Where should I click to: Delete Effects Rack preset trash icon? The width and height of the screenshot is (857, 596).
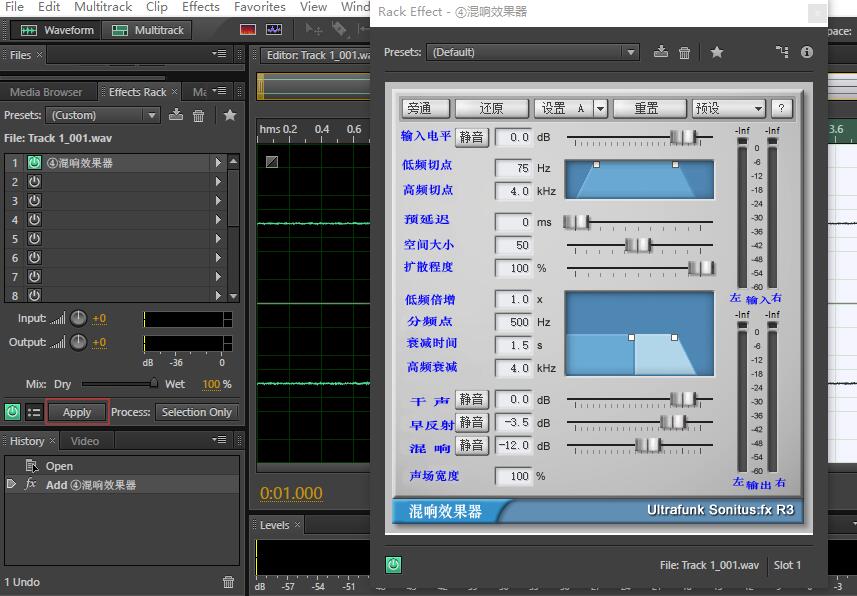point(199,115)
